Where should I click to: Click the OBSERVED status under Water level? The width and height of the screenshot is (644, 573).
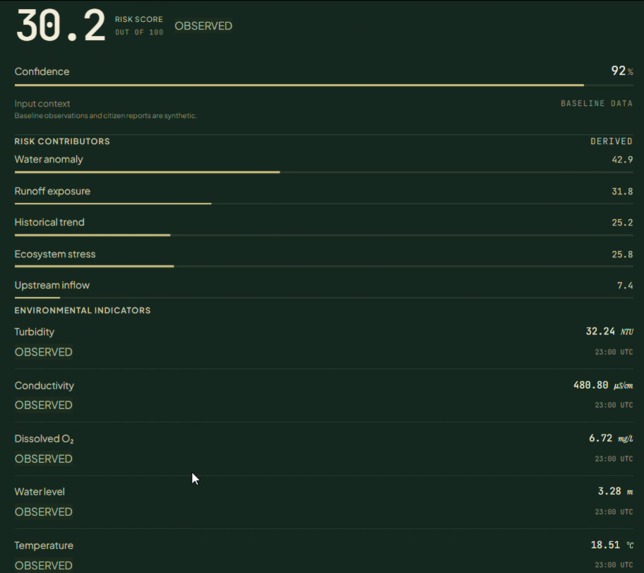click(43, 512)
